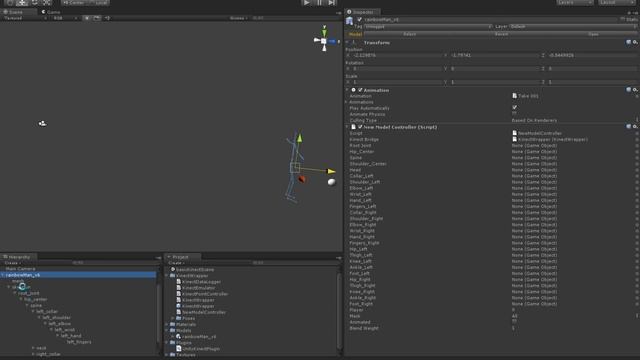The height and width of the screenshot is (360, 640).
Task: Click the yellow move-handle arrow
Action: pos(331,171)
